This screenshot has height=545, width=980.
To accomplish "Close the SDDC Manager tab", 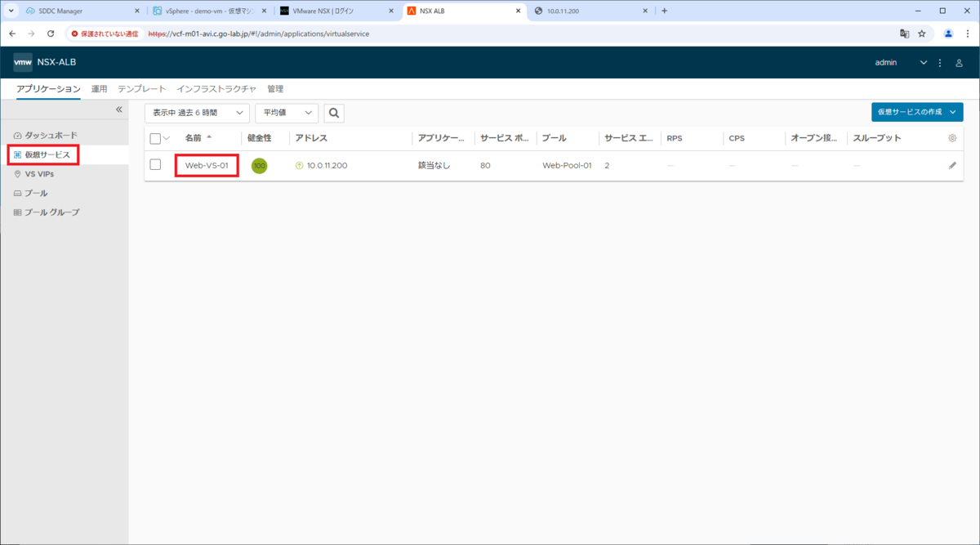I will coord(137,11).
